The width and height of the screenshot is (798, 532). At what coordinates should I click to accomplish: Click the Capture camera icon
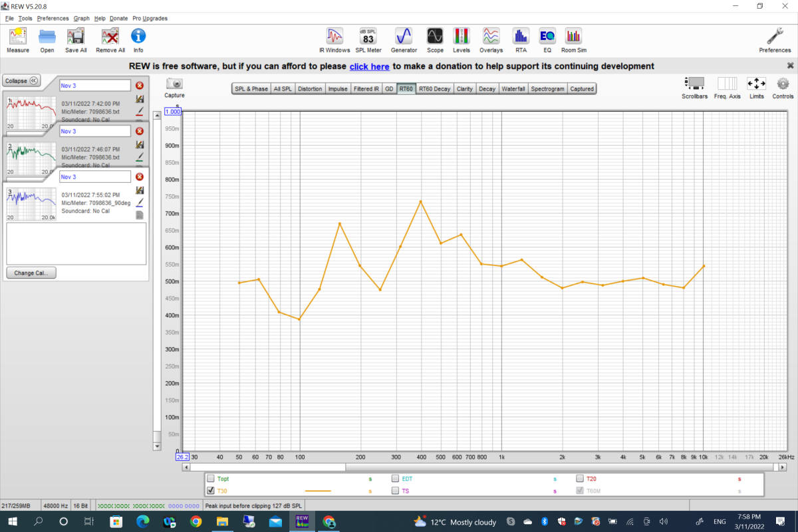coord(174,84)
